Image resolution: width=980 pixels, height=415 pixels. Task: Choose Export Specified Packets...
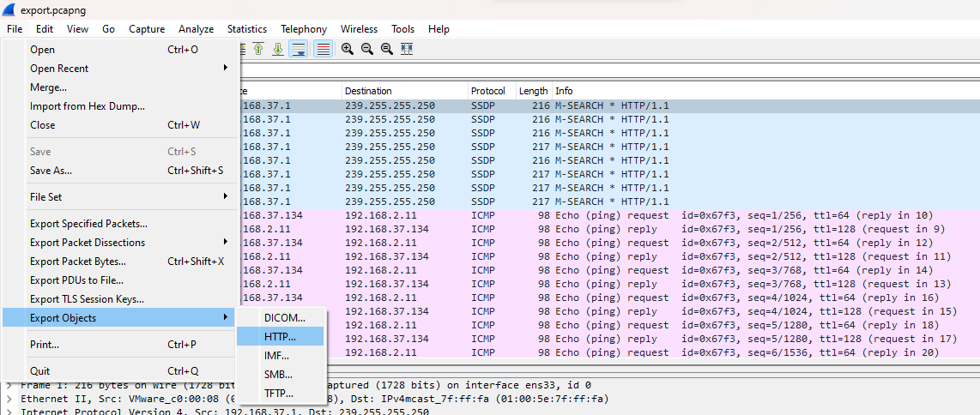88,224
